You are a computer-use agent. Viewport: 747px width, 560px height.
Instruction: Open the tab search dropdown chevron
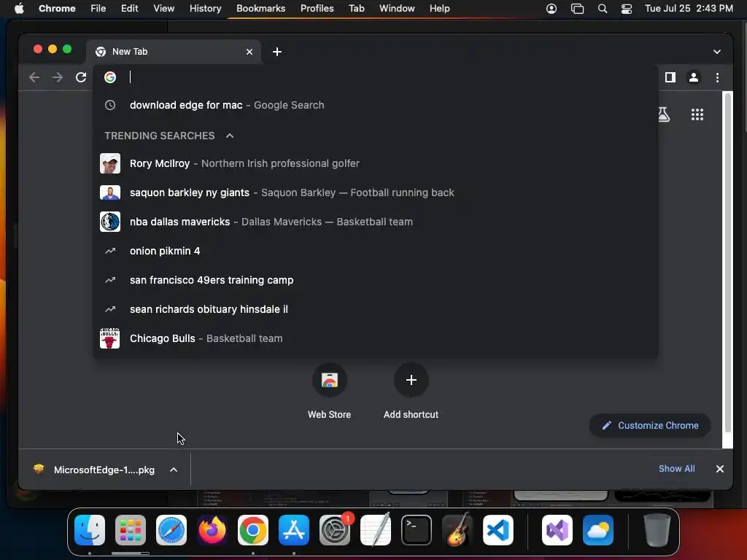click(717, 52)
